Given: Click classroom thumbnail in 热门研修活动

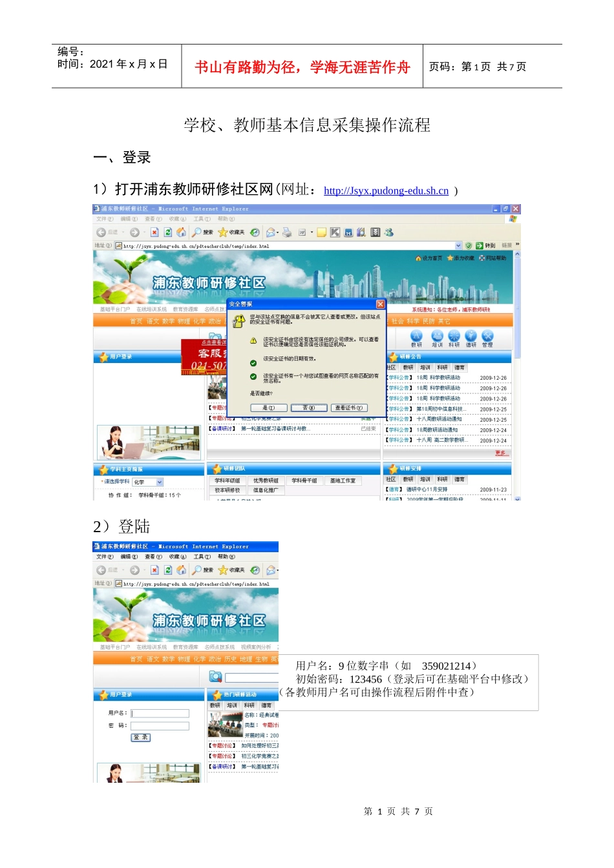Looking at the screenshot, I should pyautogui.click(x=224, y=724).
